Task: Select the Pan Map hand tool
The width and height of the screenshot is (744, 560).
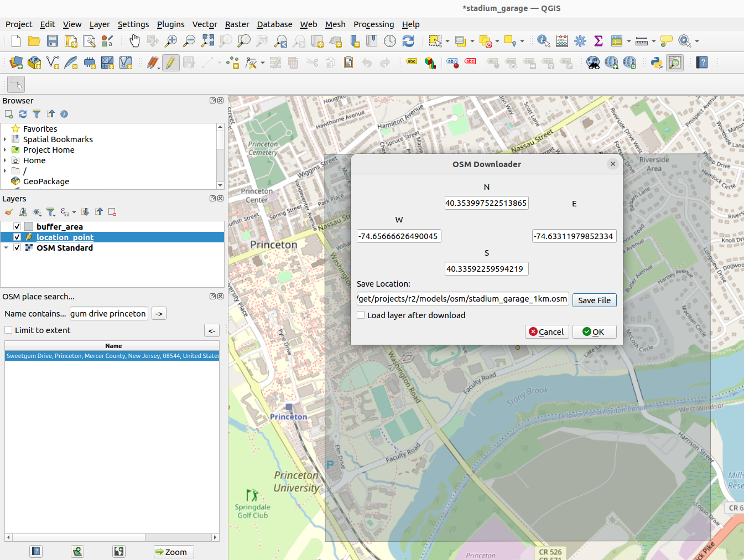Action: tap(134, 41)
